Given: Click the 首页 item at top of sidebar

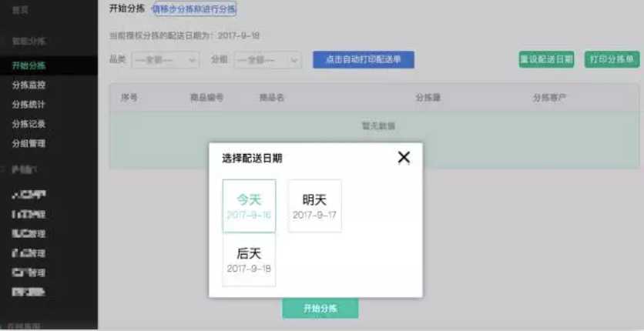Looking at the screenshot, I should pyautogui.click(x=21, y=10).
